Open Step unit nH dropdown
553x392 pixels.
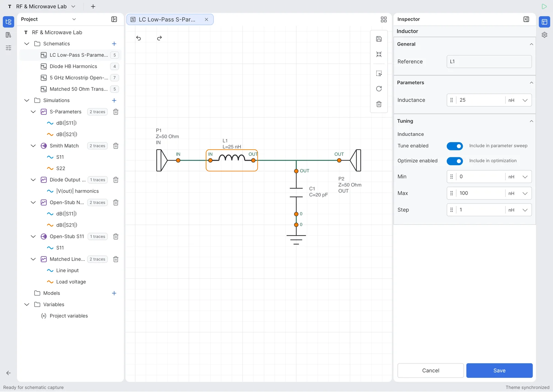click(x=518, y=210)
